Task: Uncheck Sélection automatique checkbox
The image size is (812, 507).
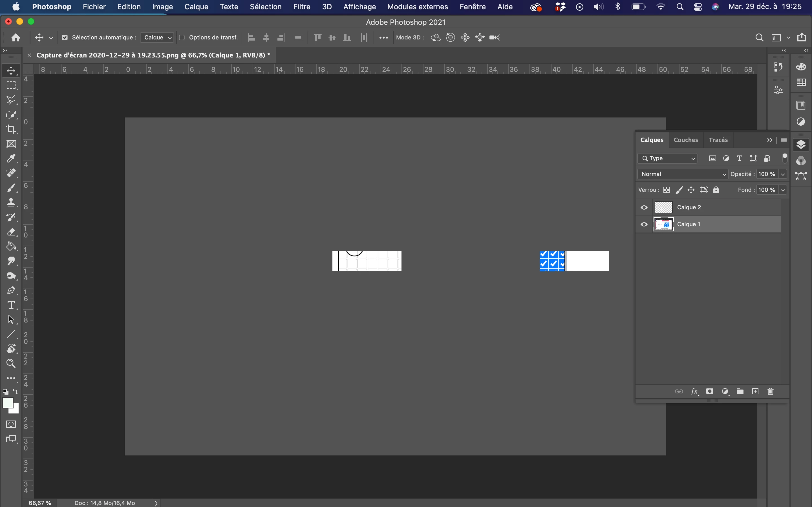Action: click(x=65, y=37)
